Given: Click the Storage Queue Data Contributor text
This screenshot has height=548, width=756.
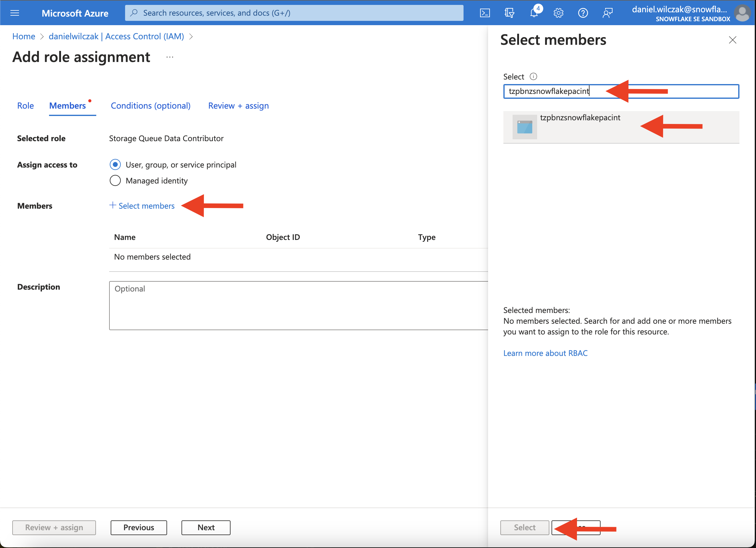Looking at the screenshot, I should point(166,138).
